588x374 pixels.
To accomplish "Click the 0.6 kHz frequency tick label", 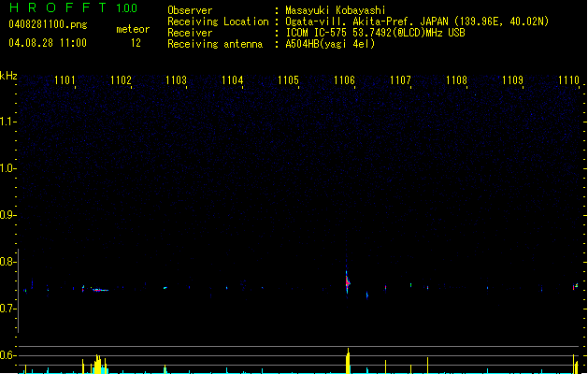I will click(x=7, y=355).
